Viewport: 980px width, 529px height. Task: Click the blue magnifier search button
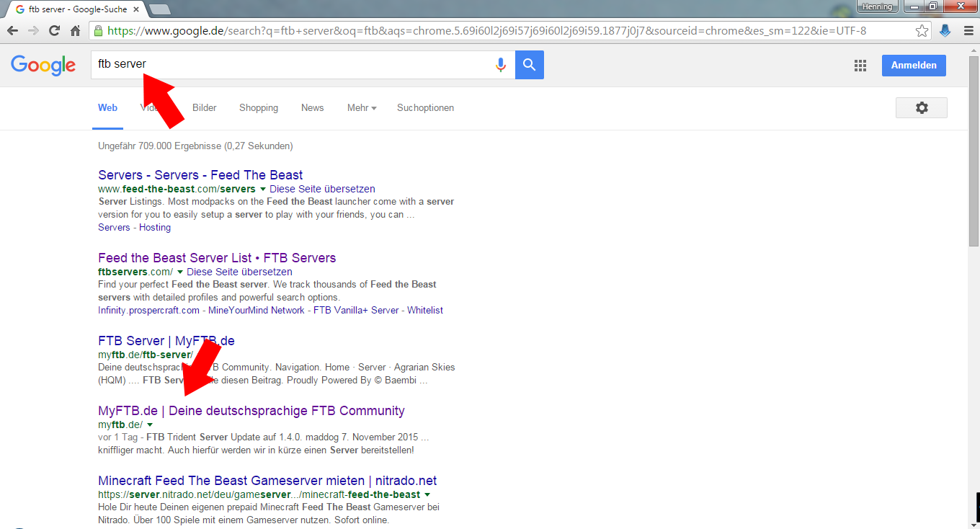tap(530, 65)
